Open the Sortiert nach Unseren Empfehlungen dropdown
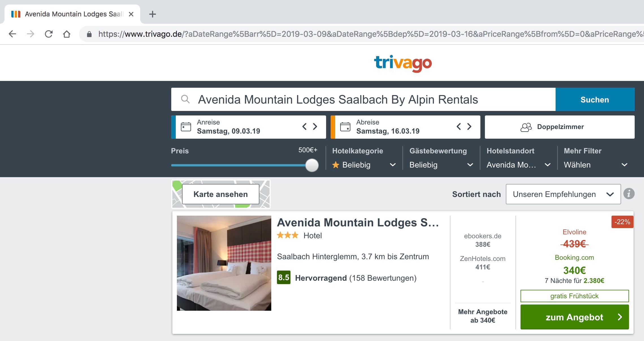Image resolution: width=644 pixels, height=341 pixels. coord(563,194)
